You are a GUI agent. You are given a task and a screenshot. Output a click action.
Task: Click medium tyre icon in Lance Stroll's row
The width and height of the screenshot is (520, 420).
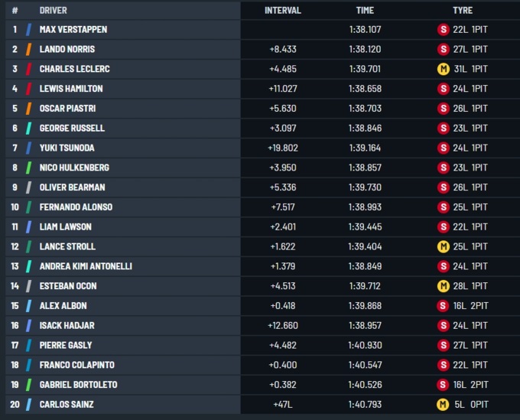pos(443,246)
